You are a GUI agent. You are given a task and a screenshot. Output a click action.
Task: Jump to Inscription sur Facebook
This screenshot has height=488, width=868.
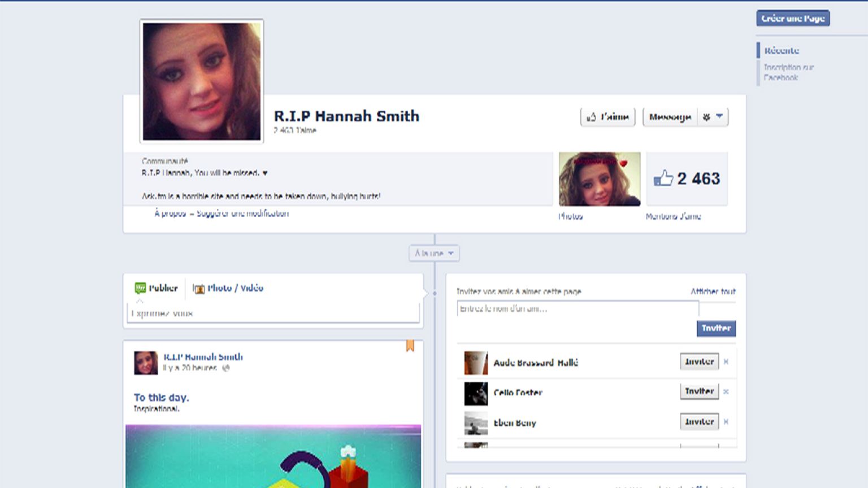tap(789, 72)
